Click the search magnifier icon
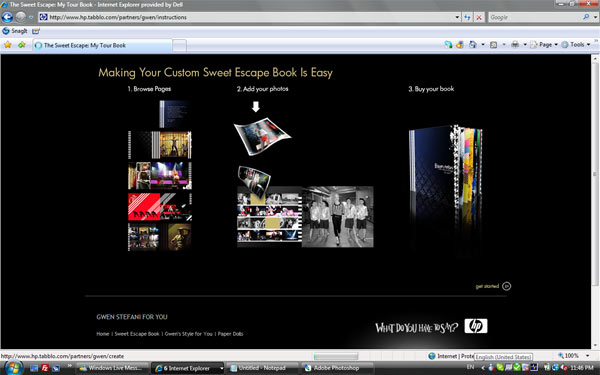 (586, 17)
